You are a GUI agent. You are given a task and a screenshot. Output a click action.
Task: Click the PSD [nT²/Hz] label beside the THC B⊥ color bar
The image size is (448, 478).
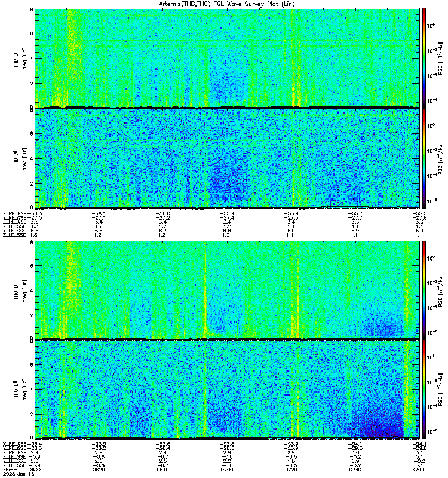(441, 290)
